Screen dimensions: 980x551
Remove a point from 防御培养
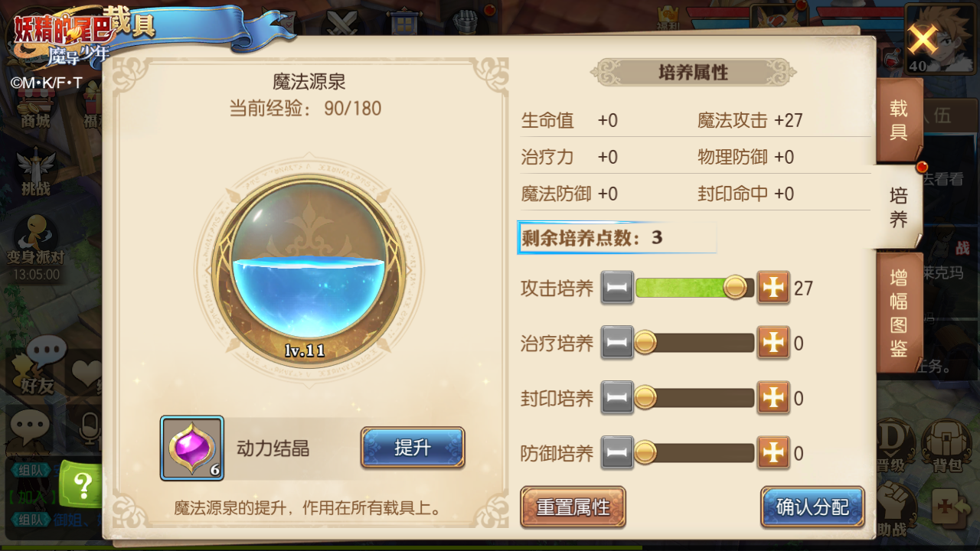[617, 453]
